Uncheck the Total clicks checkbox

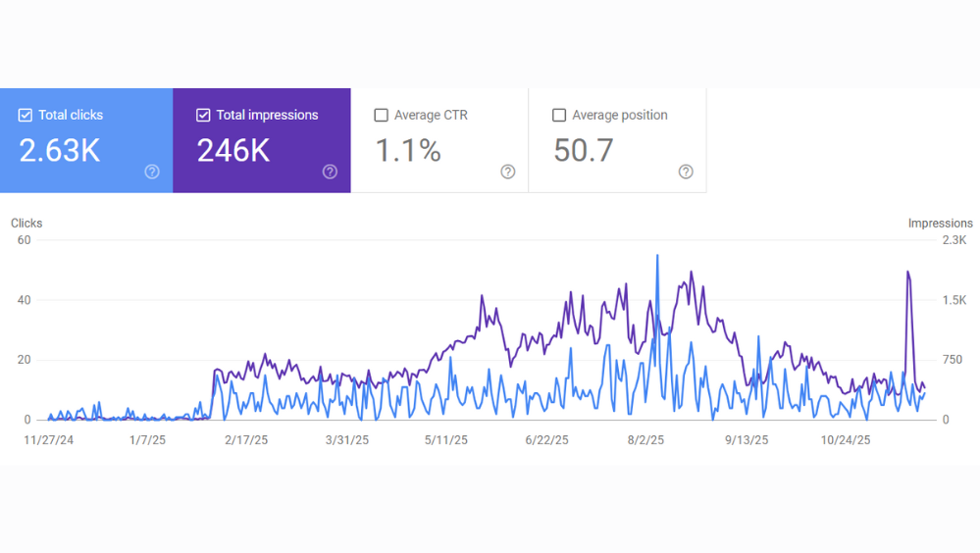[26, 116]
